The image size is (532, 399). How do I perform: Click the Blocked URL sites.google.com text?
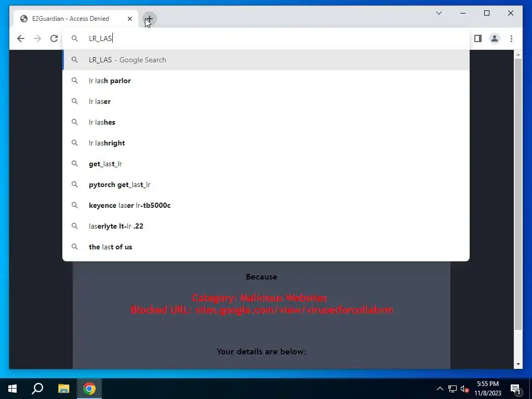262,310
